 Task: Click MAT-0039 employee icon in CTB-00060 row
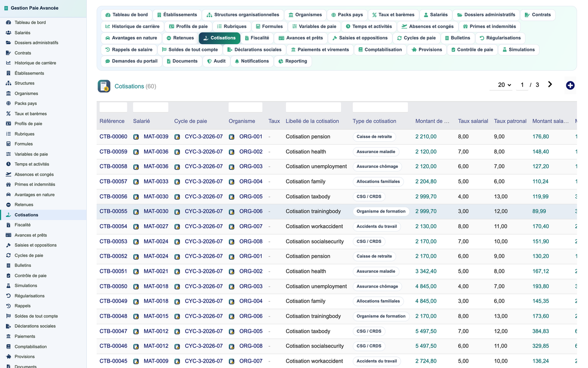click(x=136, y=137)
